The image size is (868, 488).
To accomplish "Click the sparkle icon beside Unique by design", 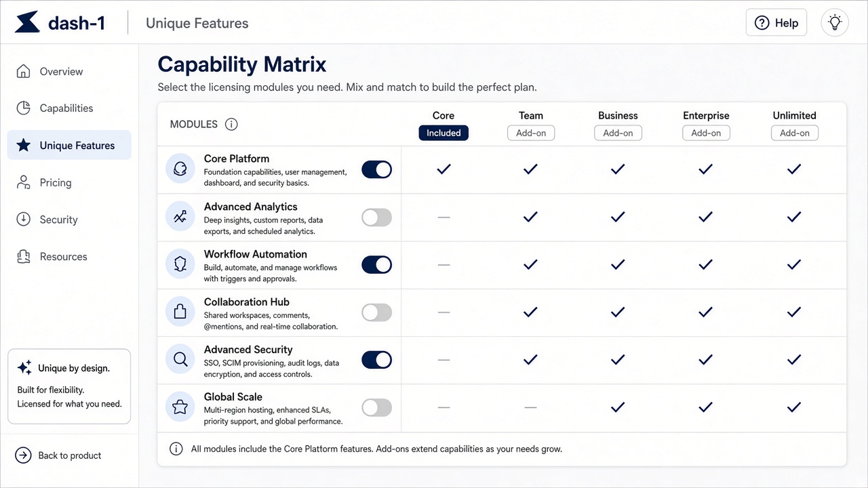I will coord(24,368).
